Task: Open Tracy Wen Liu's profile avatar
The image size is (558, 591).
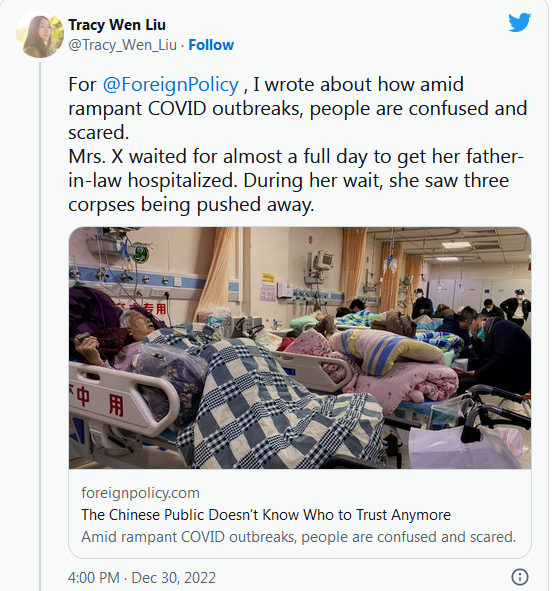Action: (39, 34)
